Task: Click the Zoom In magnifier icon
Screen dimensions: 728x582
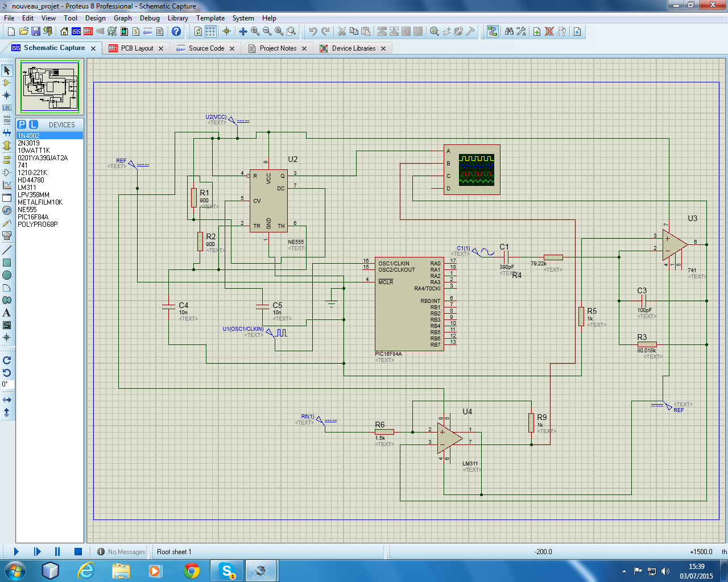Action: click(255, 31)
